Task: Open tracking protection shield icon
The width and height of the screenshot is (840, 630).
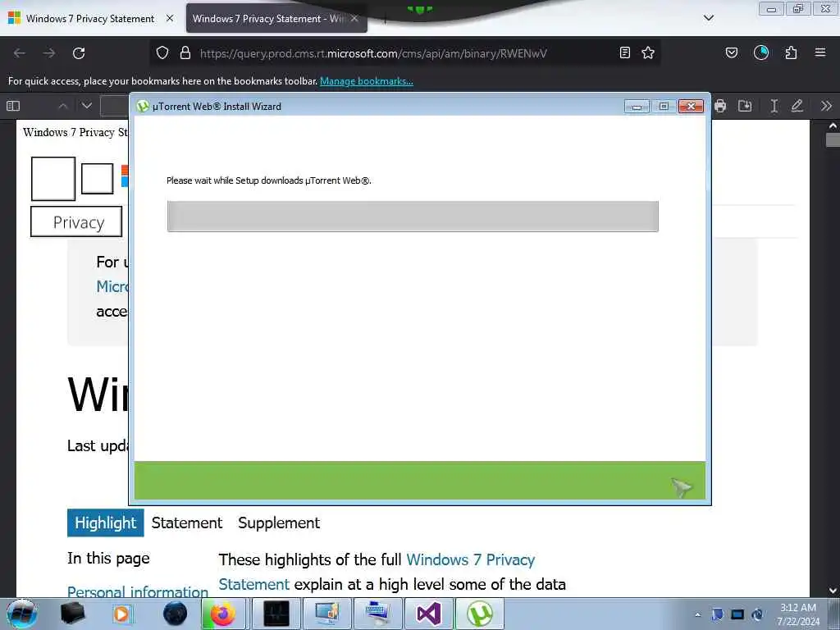Action: click(162, 52)
